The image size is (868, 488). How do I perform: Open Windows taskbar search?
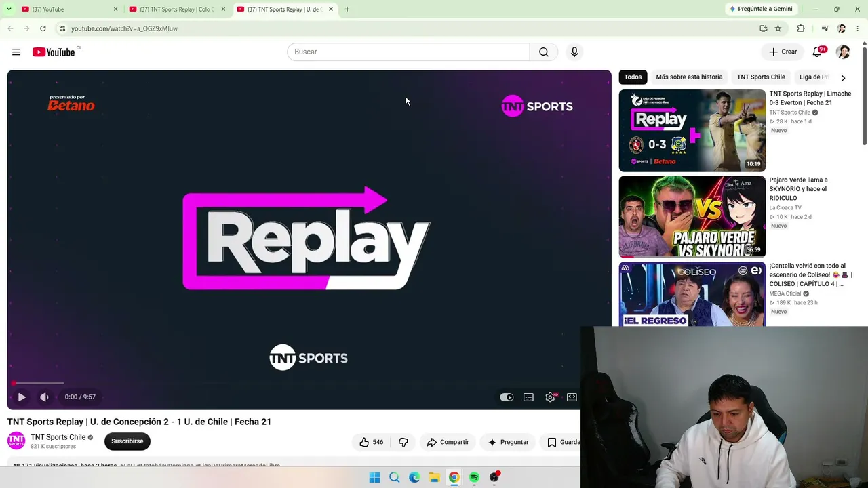click(394, 478)
